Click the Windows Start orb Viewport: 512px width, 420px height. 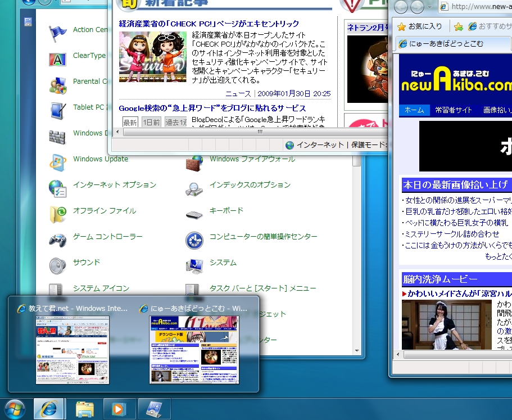(15, 409)
